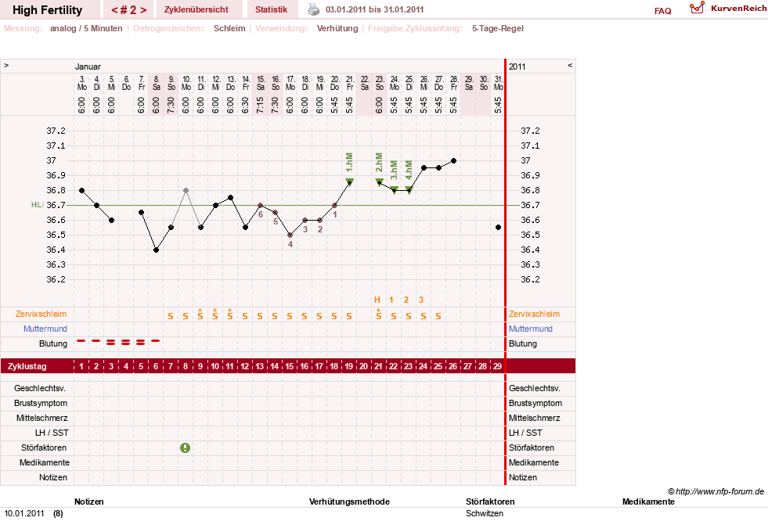Click the 5-Tage-Regel setting value

coord(498,28)
